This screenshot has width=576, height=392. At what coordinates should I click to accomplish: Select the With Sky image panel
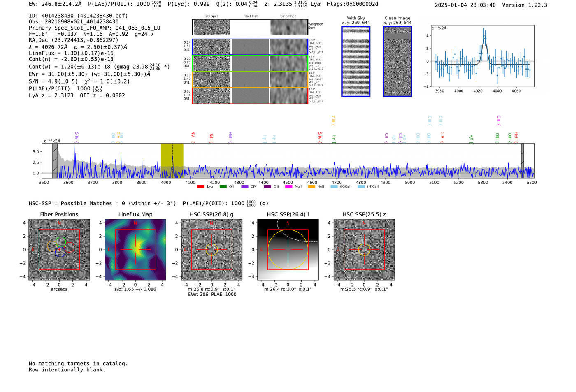[x=356, y=61]
